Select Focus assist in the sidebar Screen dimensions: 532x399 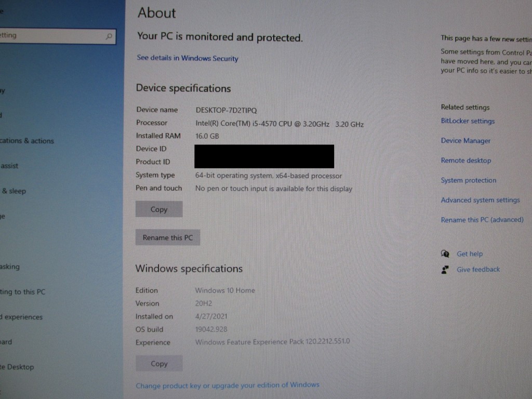(x=9, y=166)
